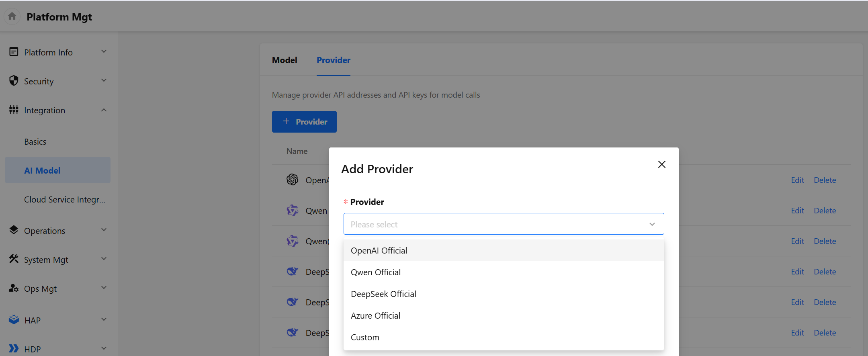The image size is (868, 356).
Task: Click the 'Manage provider API addresses' description
Action: [x=376, y=95]
